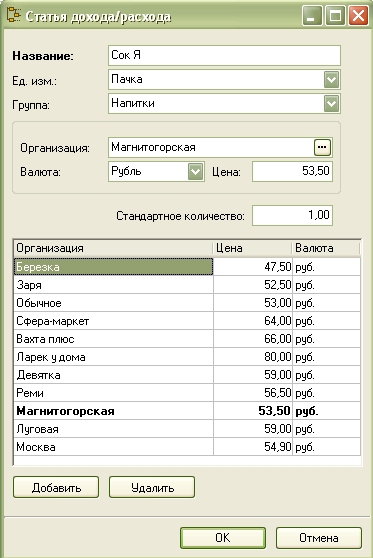Click the Цена column header
The width and height of the screenshot is (373, 558).
[252, 248]
